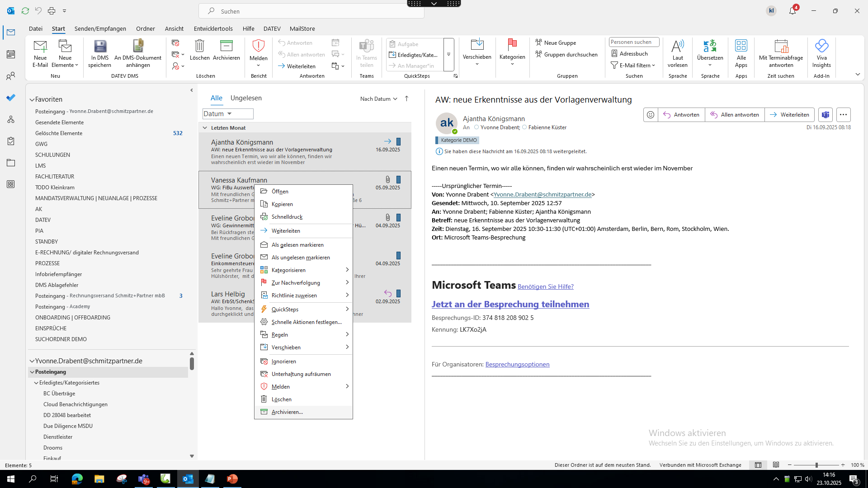Open Kategorisieren submenu in context menu

(x=303, y=270)
